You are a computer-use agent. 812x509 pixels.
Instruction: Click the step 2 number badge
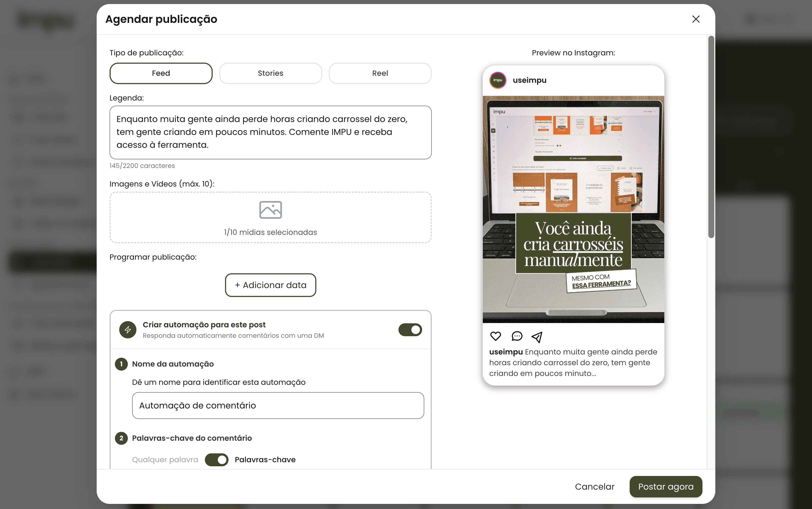point(121,438)
